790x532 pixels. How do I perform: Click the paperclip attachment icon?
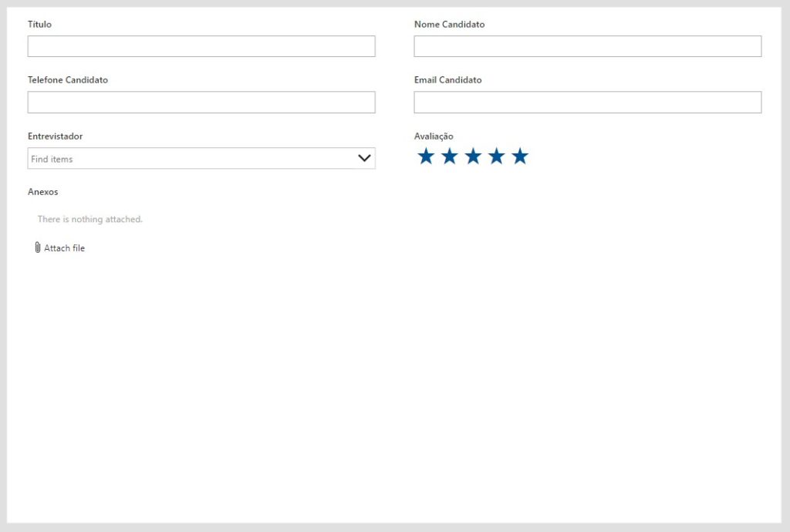point(37,247)
